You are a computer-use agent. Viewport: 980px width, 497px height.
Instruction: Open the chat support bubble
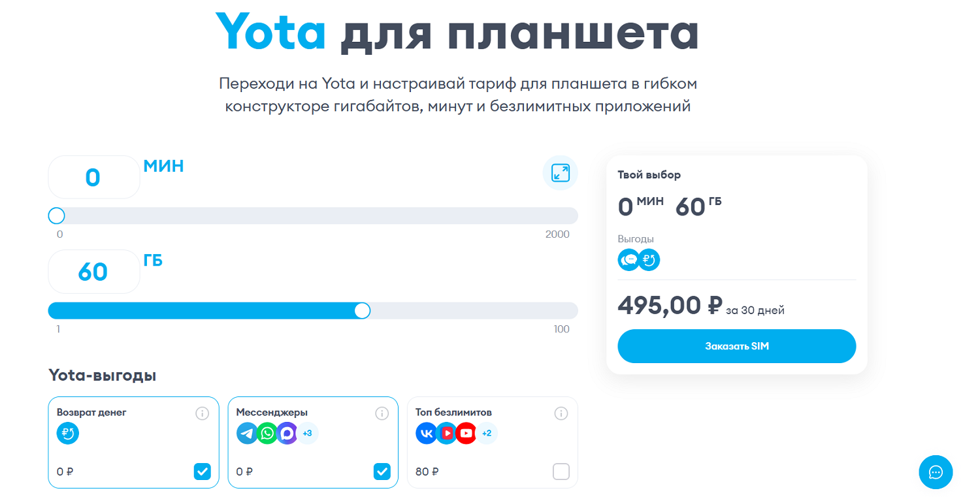coord(936,472)
